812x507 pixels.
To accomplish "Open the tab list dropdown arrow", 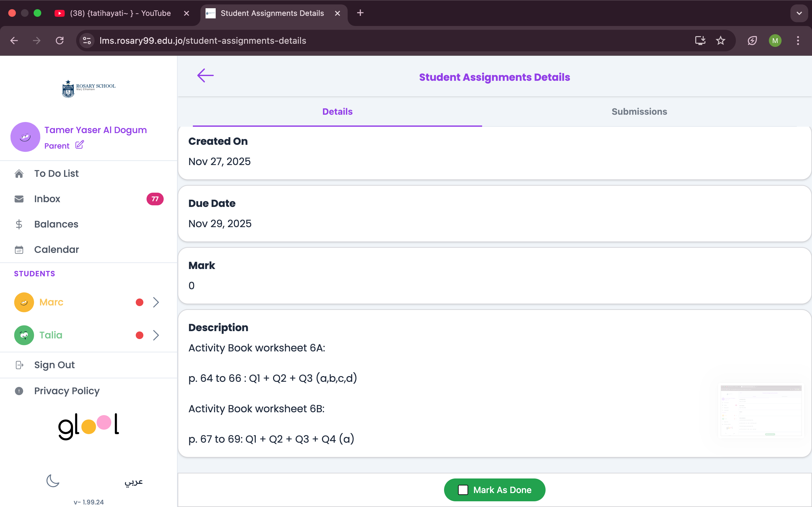I will [x=799, y=13].
